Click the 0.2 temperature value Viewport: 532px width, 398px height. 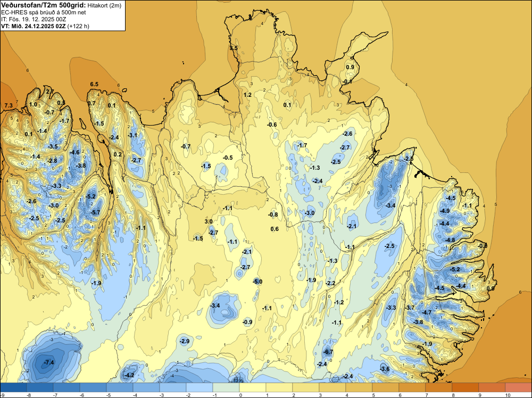(118, 154)
